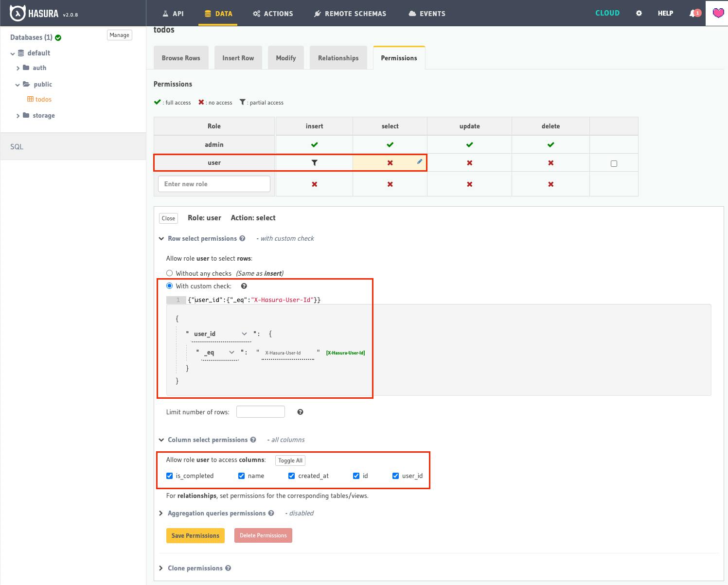Image resolution: width=728 pixels, height=585 pixels.
Task: Select Without any checks radio option
Action: pyautogui.click(x=169, y=273)
